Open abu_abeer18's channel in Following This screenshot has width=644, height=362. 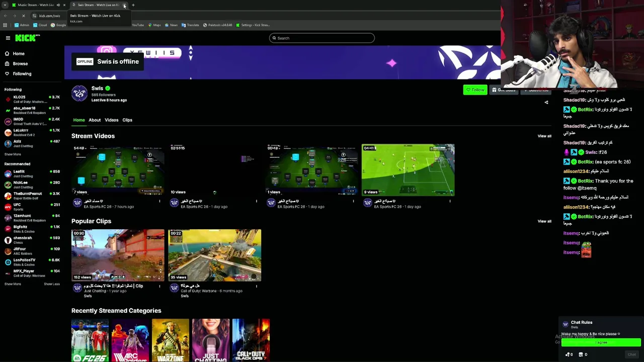[x=32, y=110]
